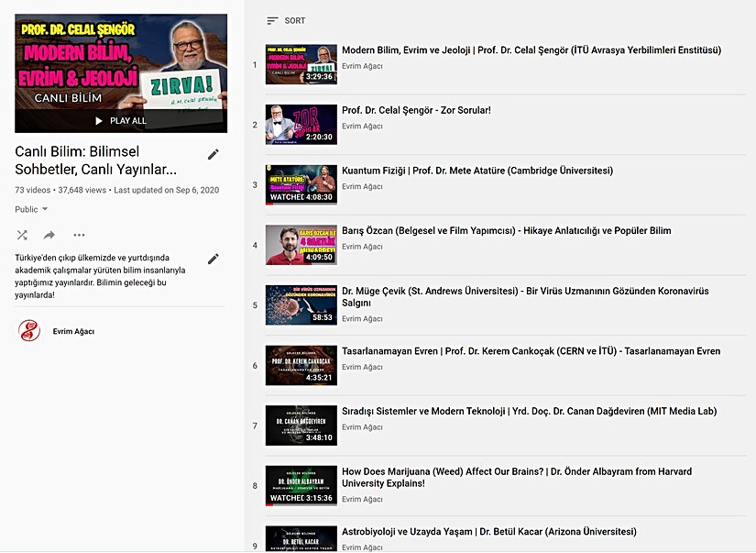756x553 pixels.
Task: Click the first video thumbnail, Modern Bilim
Action: [301, 64]
